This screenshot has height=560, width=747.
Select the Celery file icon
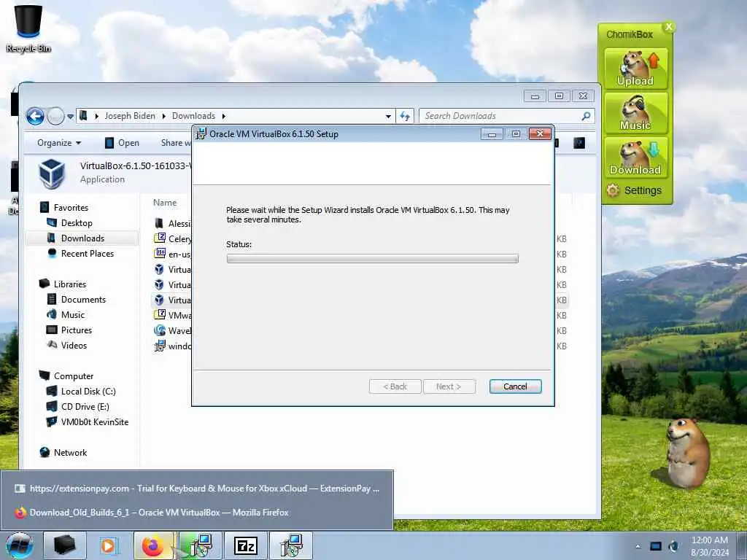[160, 238]
